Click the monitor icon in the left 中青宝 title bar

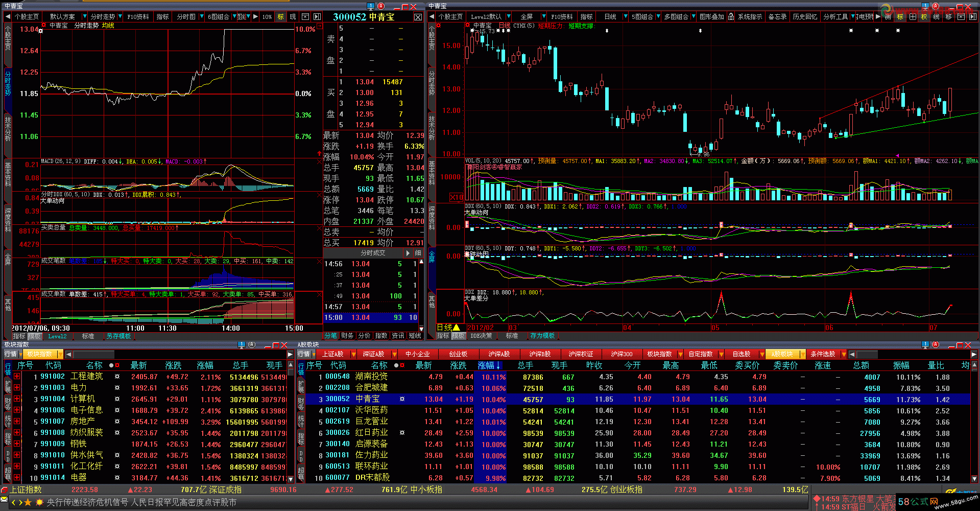(371, 6)
